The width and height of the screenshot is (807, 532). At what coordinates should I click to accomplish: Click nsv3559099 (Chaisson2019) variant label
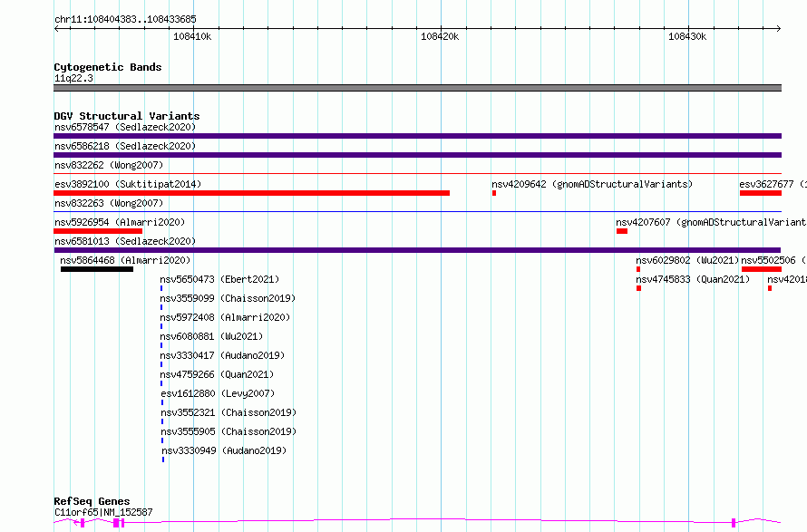[228, 298]
